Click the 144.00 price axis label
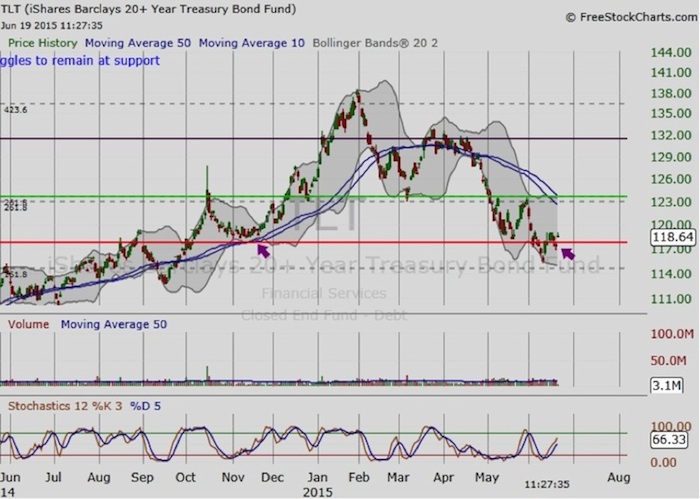Image resolution: width=700 pixels, height=499 pixels. tap(671, 53)
